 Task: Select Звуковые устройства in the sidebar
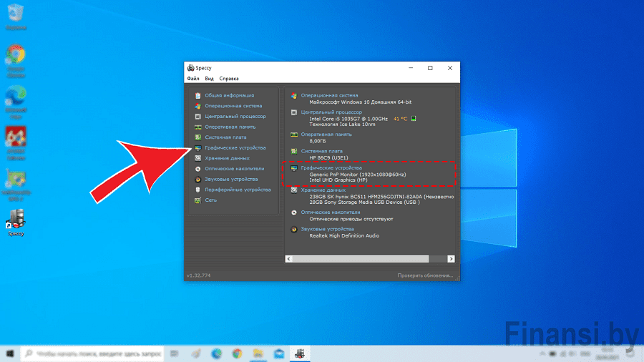(x=231, y=180)
